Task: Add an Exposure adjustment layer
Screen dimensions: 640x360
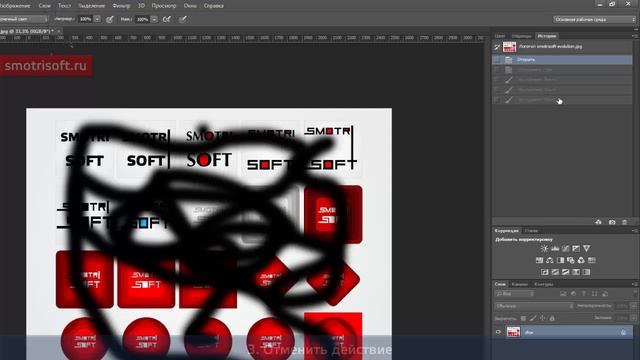Action: [576, 248]
